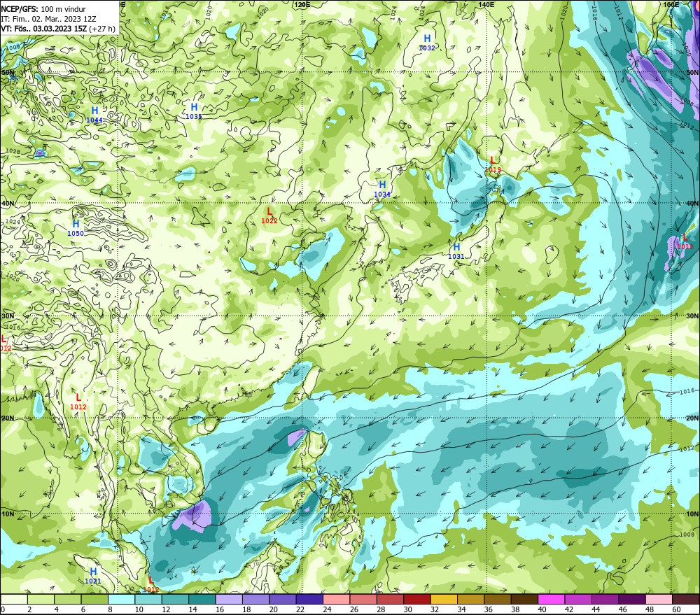Select the 'VT: Fös.. 03.03.2023 15Z (+27 h)' line
Screen dimensions: 700x615
coord(58,29)
